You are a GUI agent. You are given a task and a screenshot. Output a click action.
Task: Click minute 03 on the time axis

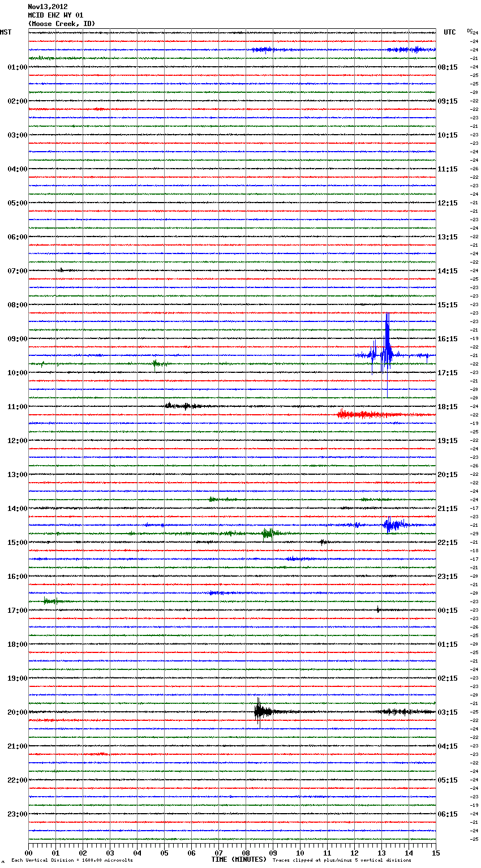[x=110, y=853]
